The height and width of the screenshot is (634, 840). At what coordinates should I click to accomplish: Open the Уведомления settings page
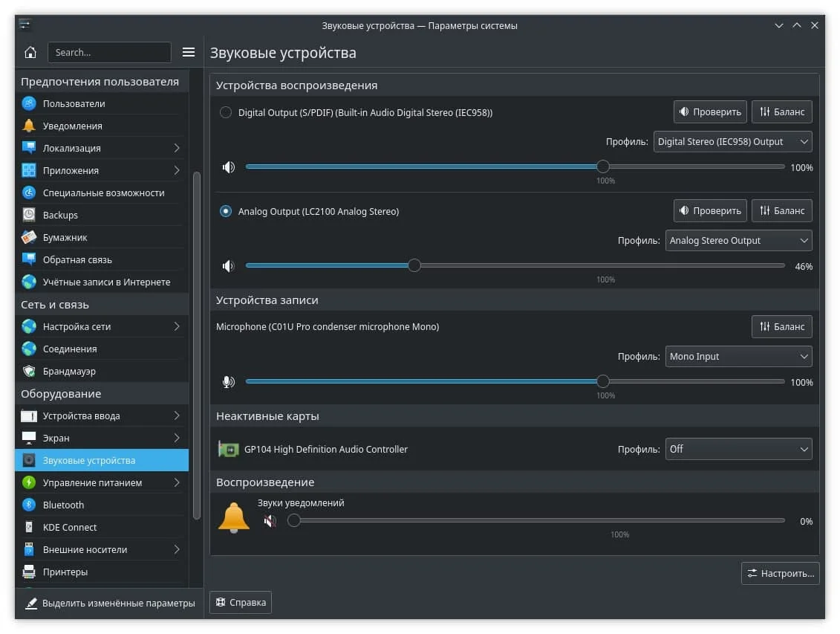73,126
